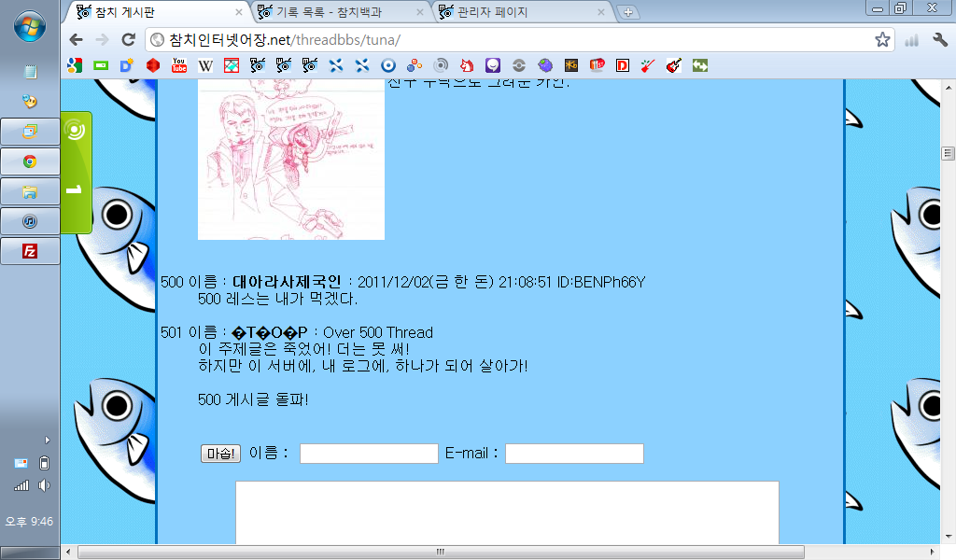Switch to the 기록 목록 - 참치백과 tab
This screenshot has height=560, width=956.
tap(341, 12)
